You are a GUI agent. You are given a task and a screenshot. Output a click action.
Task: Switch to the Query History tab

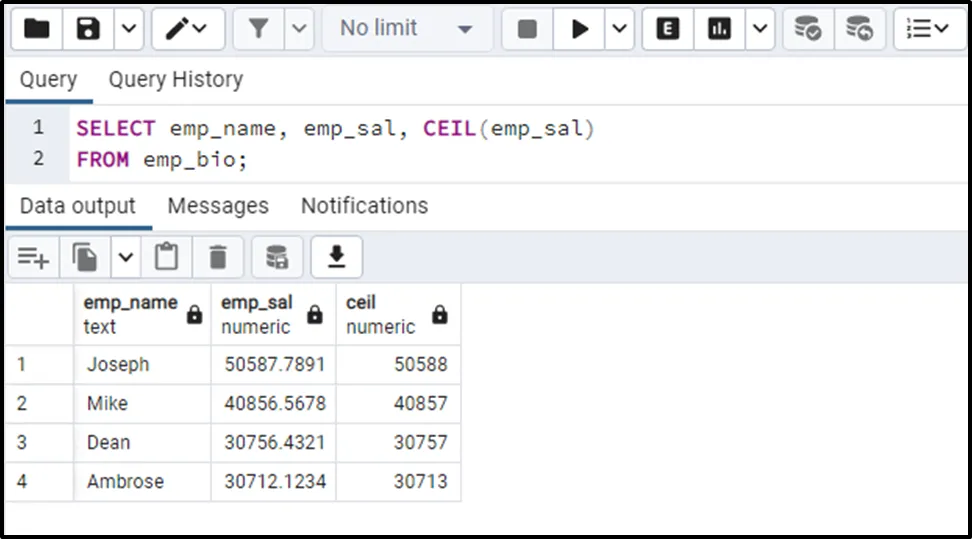coord(175,80)
